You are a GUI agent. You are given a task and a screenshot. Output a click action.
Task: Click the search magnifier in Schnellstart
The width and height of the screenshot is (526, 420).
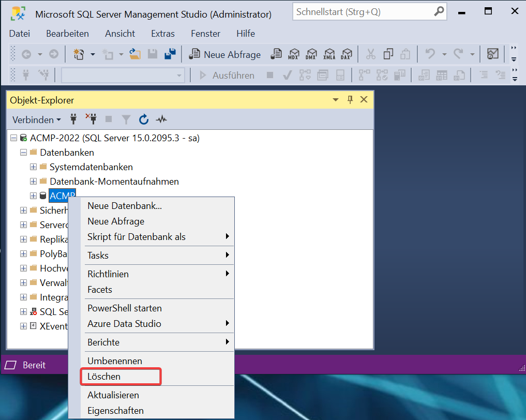(x=439, y=12)
